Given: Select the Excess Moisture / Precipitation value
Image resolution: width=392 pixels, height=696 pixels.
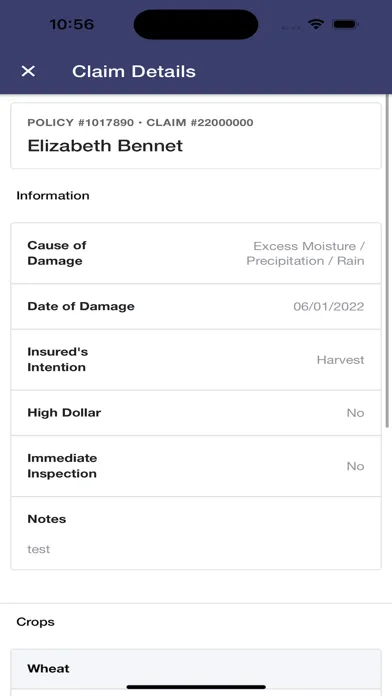Looking at the screenshot, I should click(x=305, y=253).
